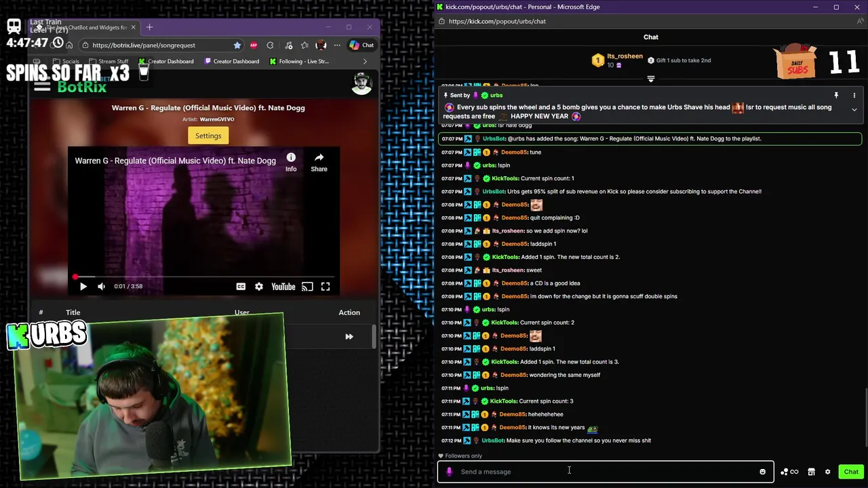Cast the video with the cast icon
This screenshot has height=488, width=868.
(x=307, y=287)
